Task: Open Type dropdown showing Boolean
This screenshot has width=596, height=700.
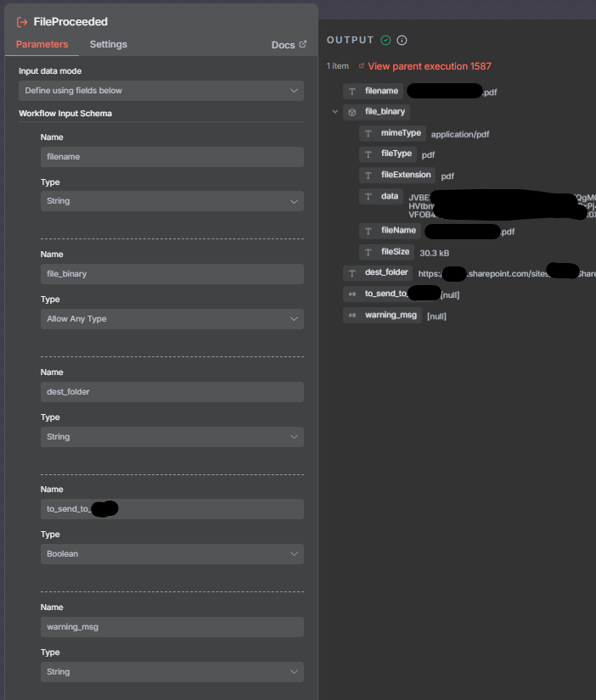Action: click(171, 554)
